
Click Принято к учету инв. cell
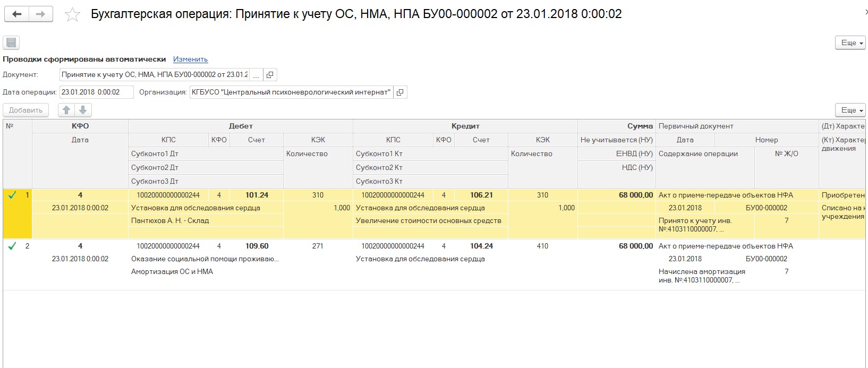pyautogui.click(x=705, y=225)
